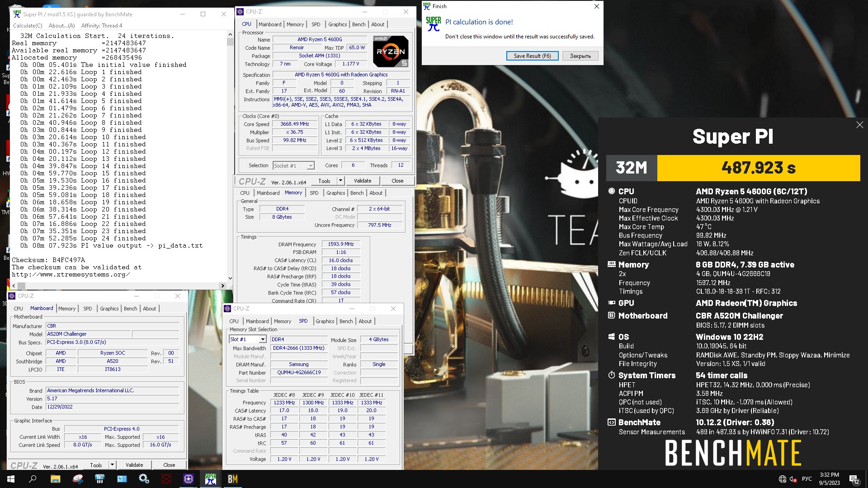Open Affinity: Thread 4 menu in Super PI

coord(102,26)
